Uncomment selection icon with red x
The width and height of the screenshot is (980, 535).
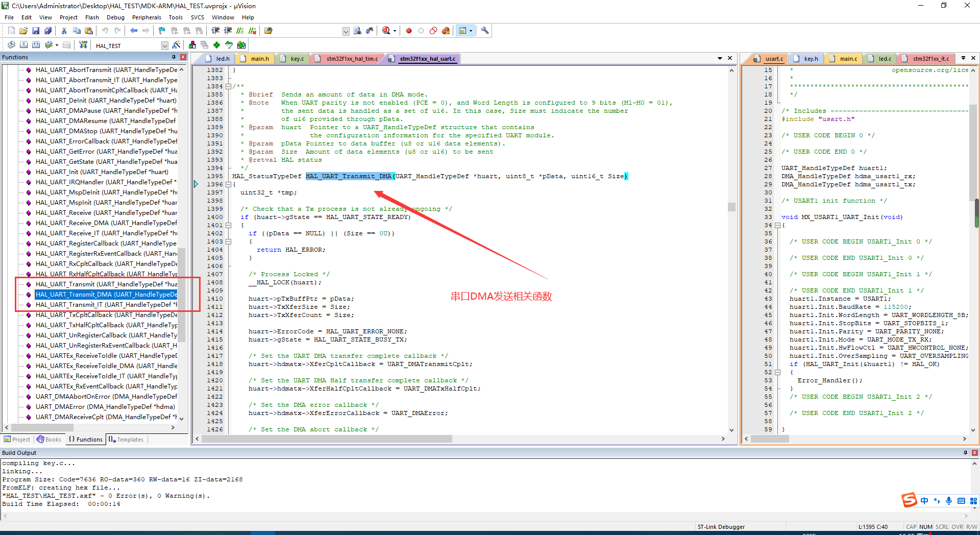point(252,31)
